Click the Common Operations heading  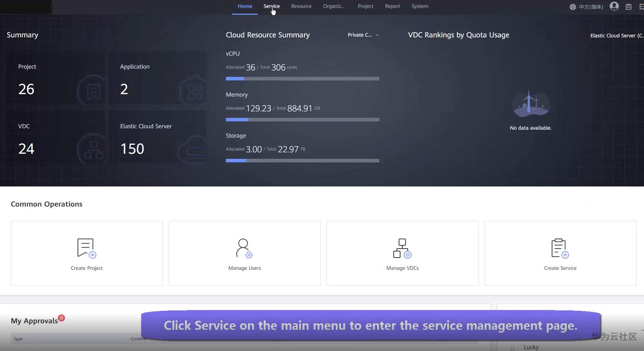47,204
